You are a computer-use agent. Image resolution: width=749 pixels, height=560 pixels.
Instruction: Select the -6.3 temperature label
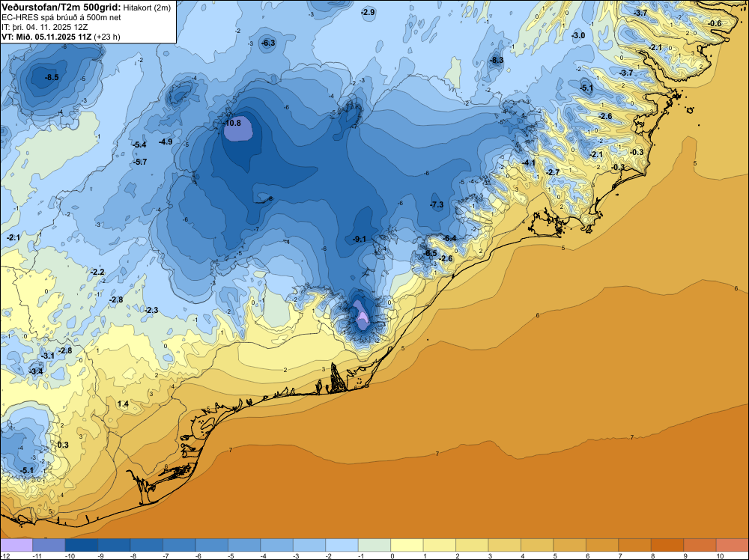coord(268,43)
